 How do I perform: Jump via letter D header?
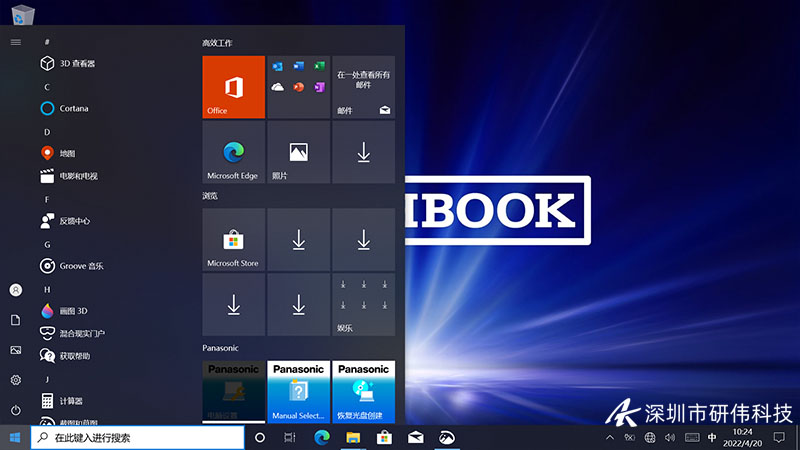click(47, 132)
